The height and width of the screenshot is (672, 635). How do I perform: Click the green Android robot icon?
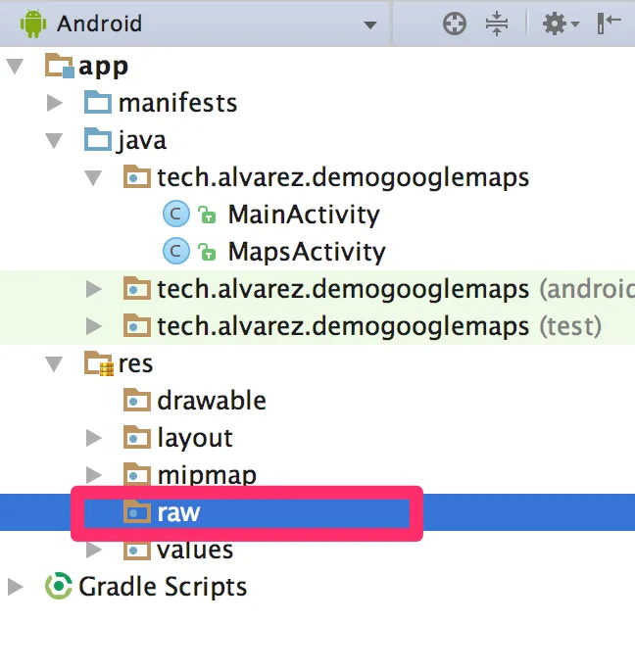tap(32, 24)
